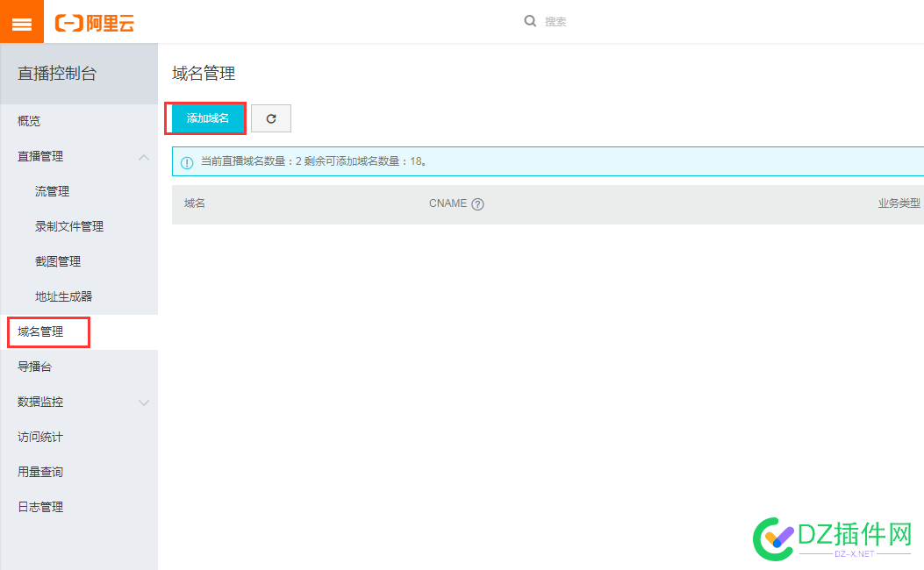Open the orange hamburger menu
This screenshot has height=570, width=924.
click(22, 22)
